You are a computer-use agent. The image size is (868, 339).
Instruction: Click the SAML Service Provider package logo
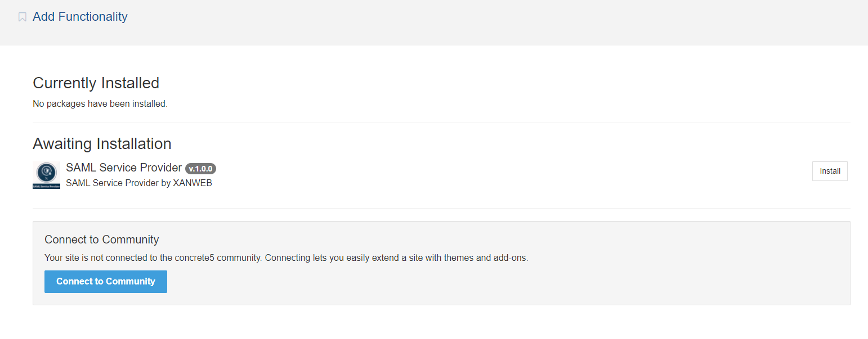tap(46, 175)
